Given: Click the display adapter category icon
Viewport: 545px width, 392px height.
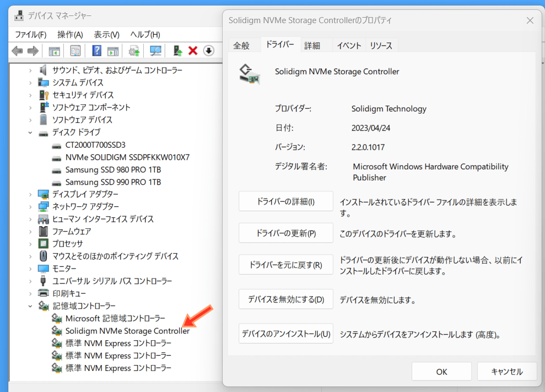Looking at the screenshot, I should 44,194.
